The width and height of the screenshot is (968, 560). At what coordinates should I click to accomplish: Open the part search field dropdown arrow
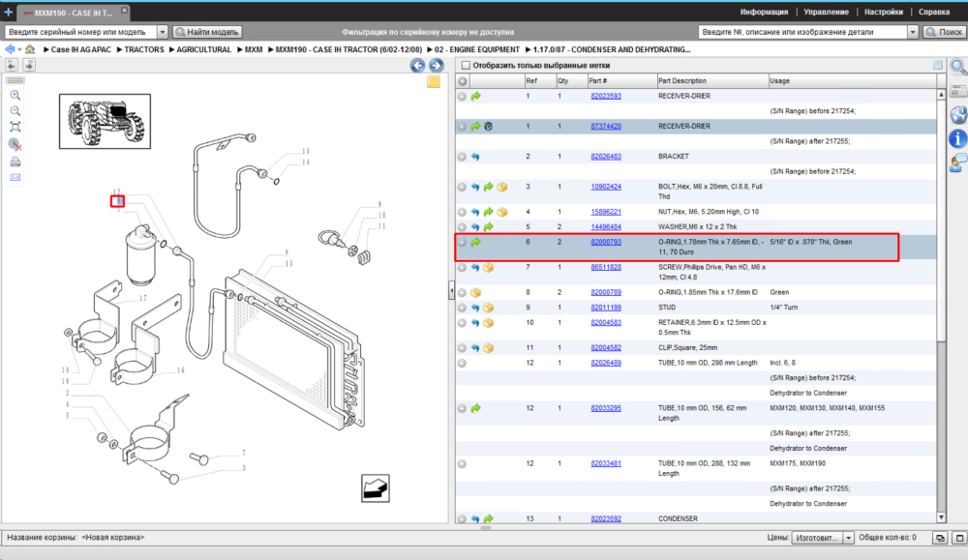913,32
